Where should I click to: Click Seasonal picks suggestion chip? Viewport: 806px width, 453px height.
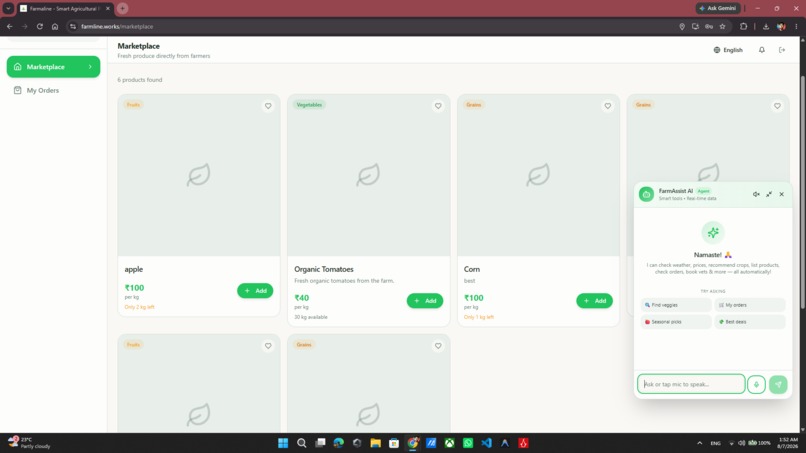676,322
